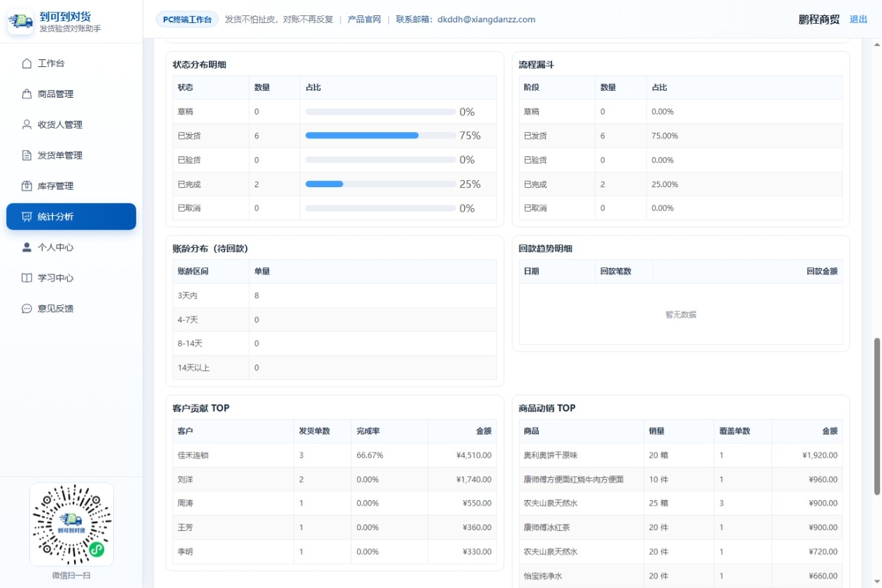This screenshot has width=882, height=588.
Task: Click the scrollbar down arrow
Action: click(877, 581)
